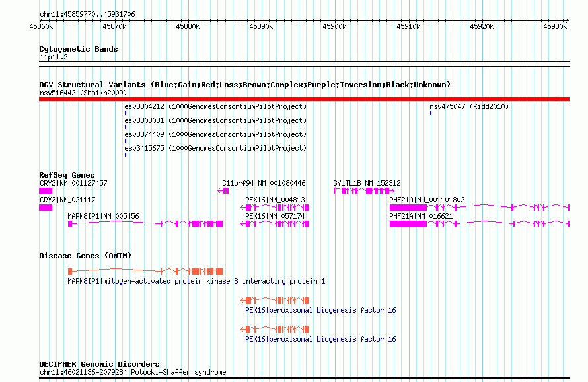Screen dimensions: 588x382
Task: Click GYLTL1B NM_152312 gene glyph
Action: (364, 191)
